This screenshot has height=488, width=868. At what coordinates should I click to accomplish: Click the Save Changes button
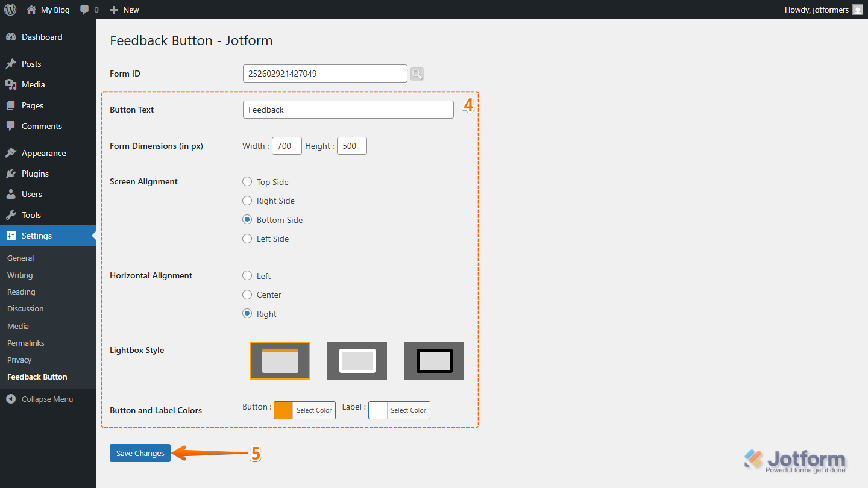pos(140,453)
